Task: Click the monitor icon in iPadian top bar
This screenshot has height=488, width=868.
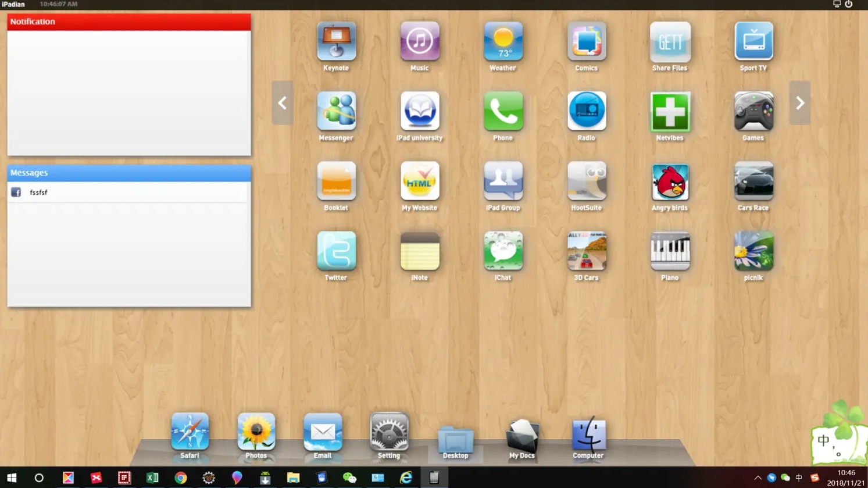Action: [837, 4]
